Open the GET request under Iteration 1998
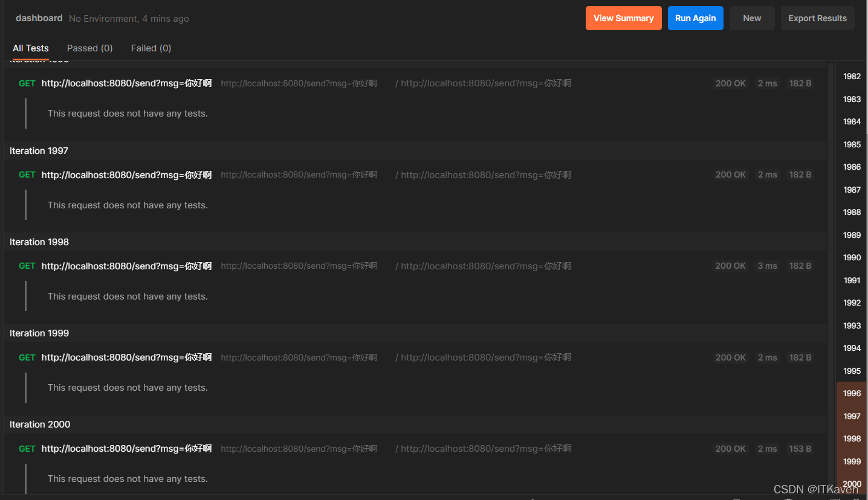This screenshot has height=500, width=868. (126, 266)
